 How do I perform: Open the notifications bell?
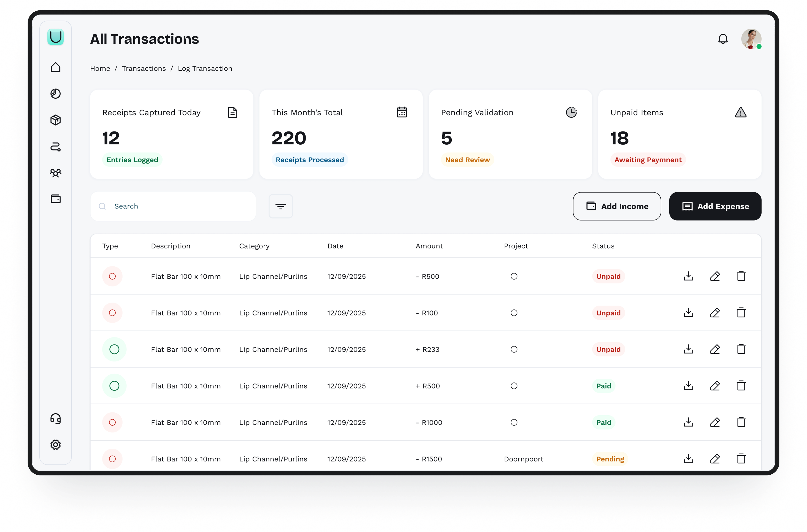722,39
